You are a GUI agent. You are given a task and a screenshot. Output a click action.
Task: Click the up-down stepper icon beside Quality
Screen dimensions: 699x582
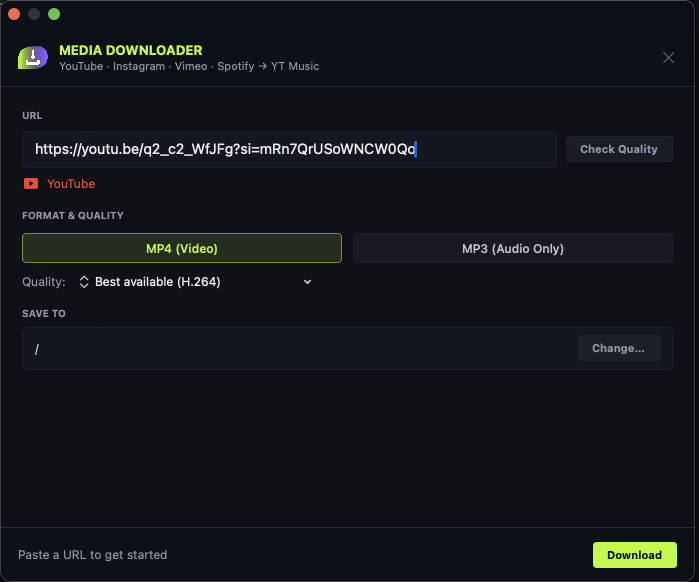(84, 282)
